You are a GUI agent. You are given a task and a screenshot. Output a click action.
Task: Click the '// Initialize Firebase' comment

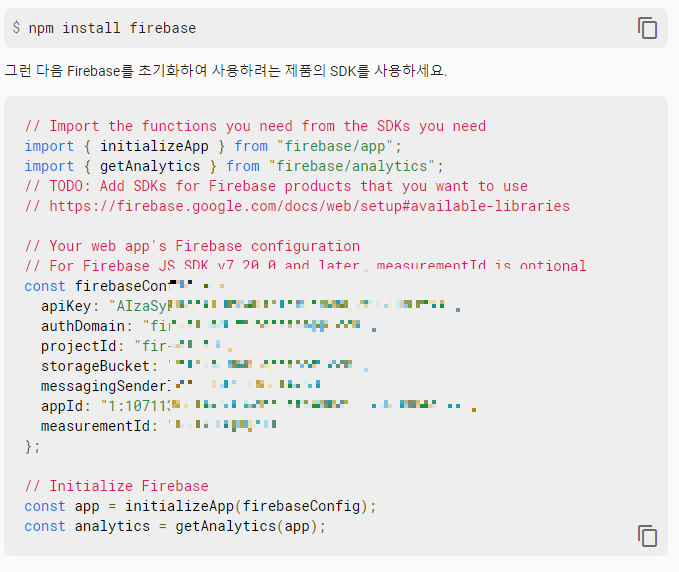pos(116,486)
